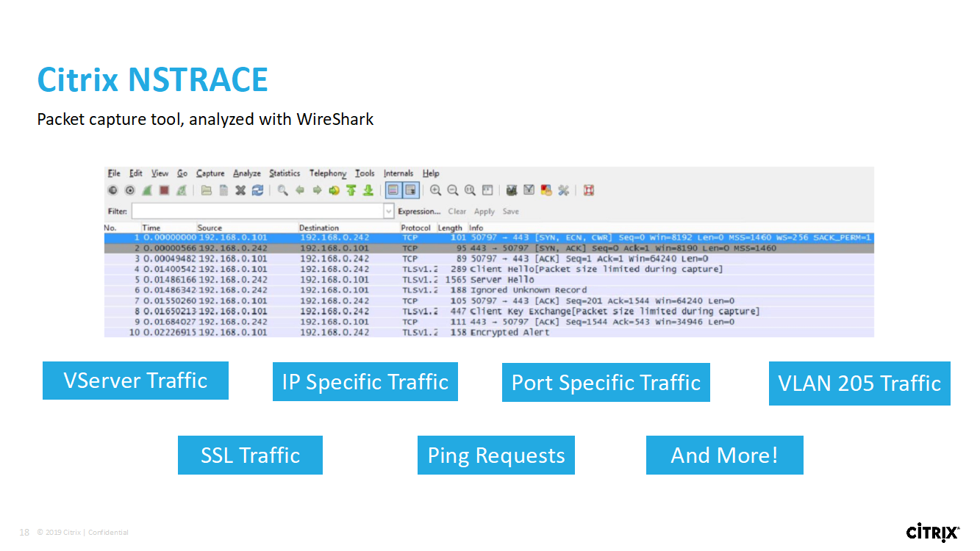This screenshot has width=980, height=551.
Task: Open the Internals menu
Action: click(x=398, y=173)
